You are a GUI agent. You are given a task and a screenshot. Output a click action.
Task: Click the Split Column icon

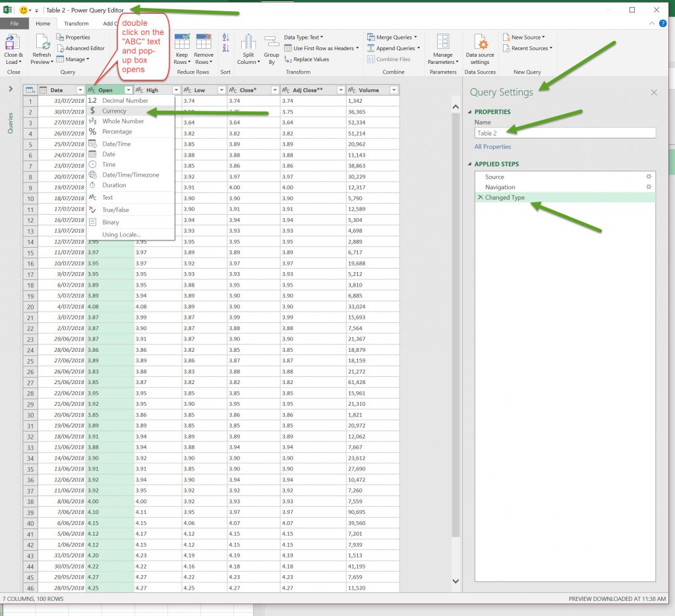tap(248, 43)
